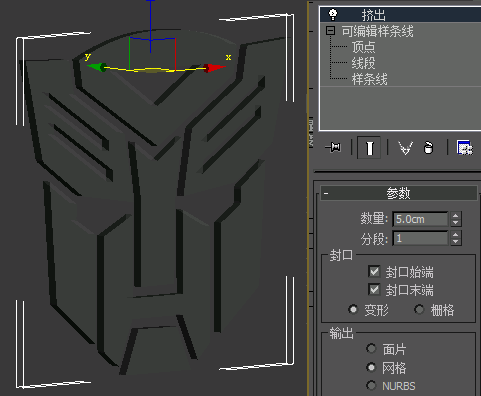Collapse the 参数 rollout header
The width and height of the screenshot is (481, 396).
(x=399, y=193)
